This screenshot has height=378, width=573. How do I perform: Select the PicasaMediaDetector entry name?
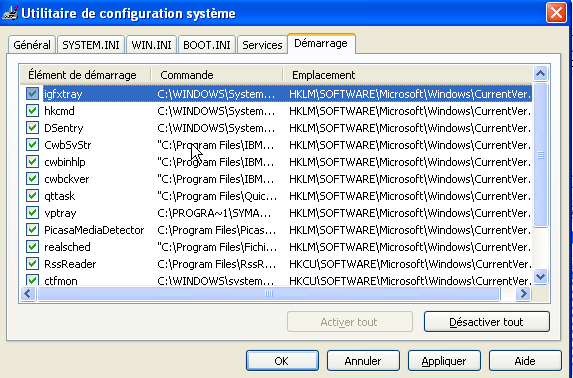tap(94, 230)
